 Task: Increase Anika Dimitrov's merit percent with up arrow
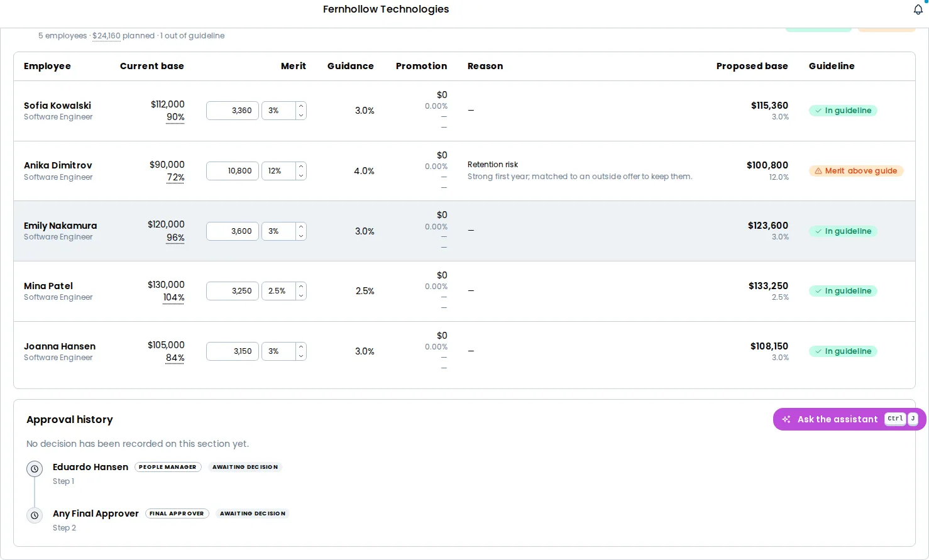point(301,167)
